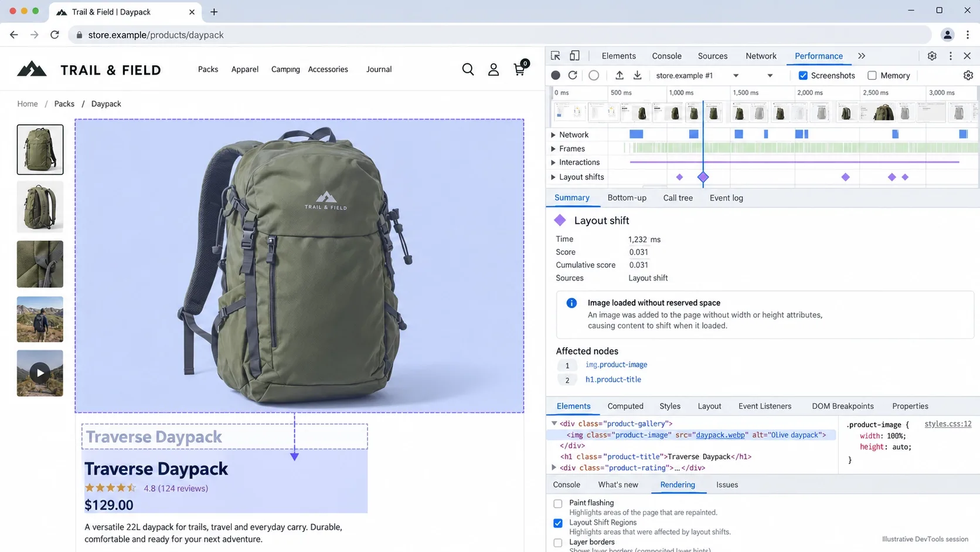Close the DevTools panel
Image resolution: width=980 pixels, height=552 pixels.
pyautogui.click(x=967, y=56)
